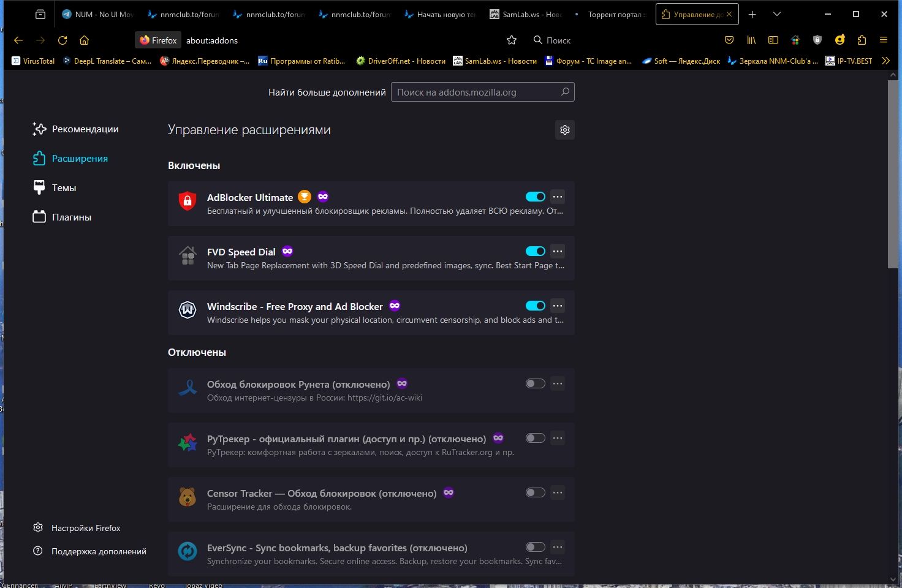Click the Pocket save icon in the toolbar

coord(729,40)
